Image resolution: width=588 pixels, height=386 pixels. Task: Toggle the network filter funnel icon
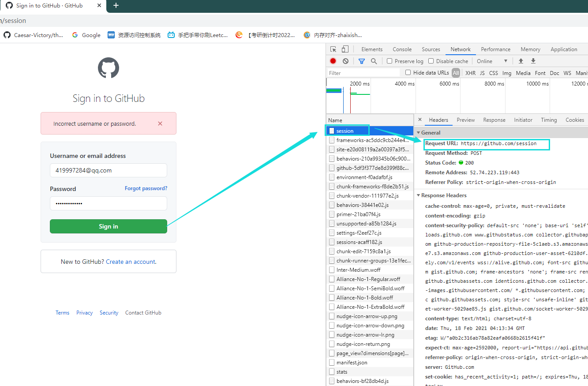(x=362, y=61)
